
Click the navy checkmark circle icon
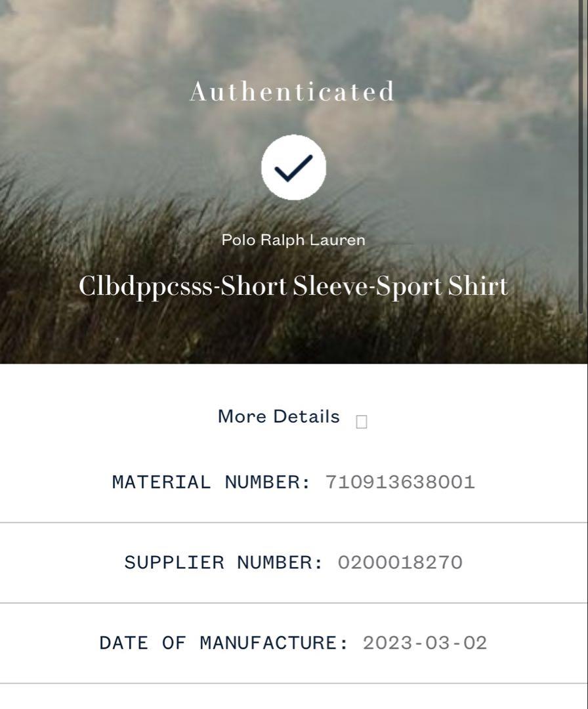293,167
